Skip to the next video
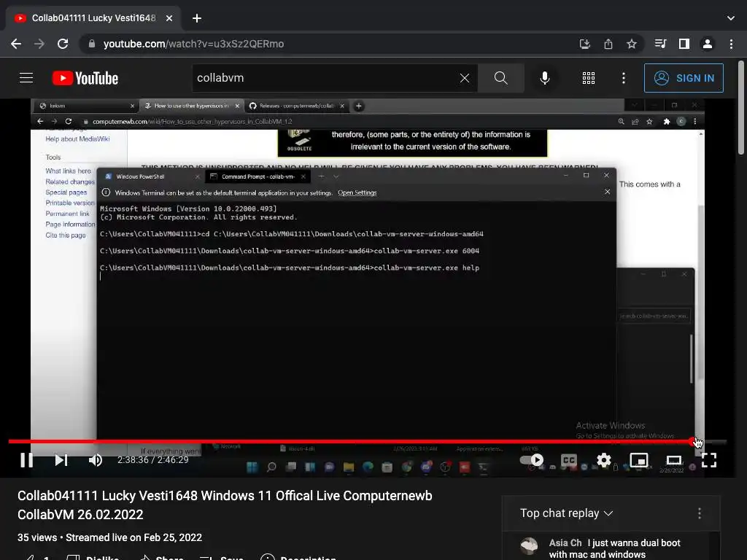 (x=61, y=460)
